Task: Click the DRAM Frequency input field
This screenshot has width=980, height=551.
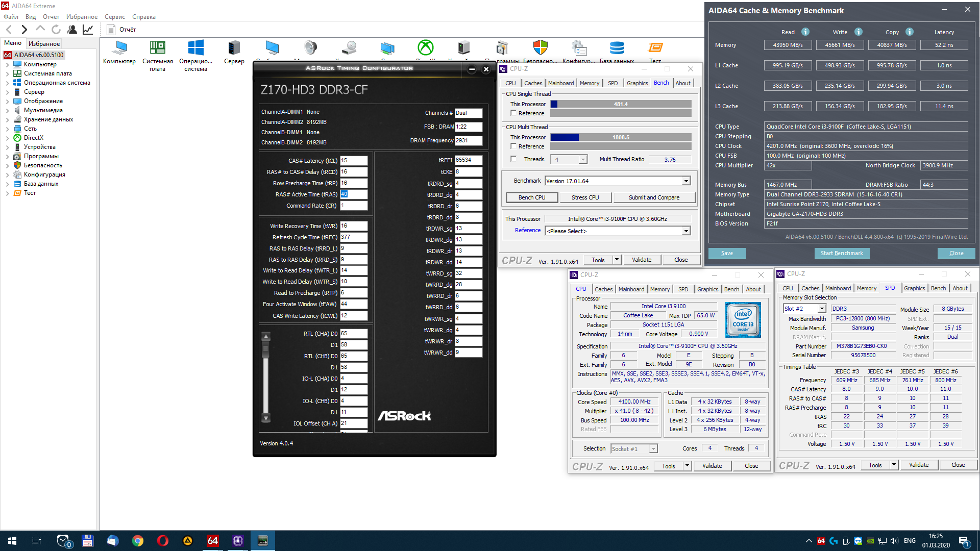Action: coord(468,140)
